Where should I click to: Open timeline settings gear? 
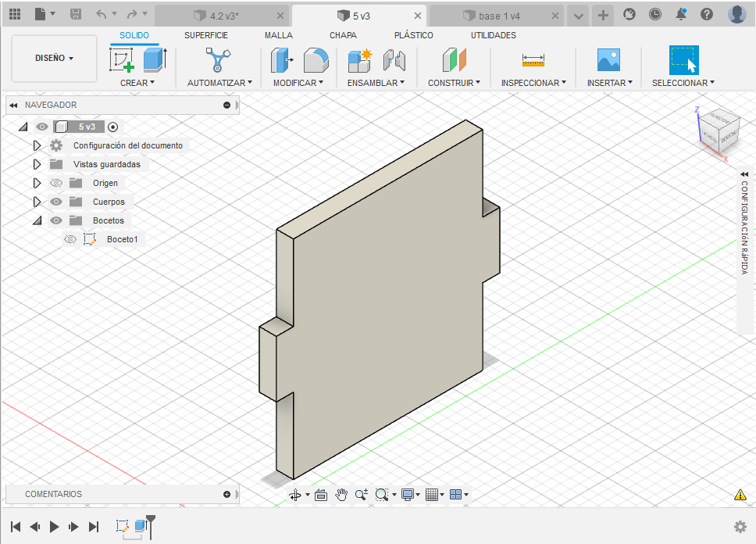pos(740,527)
